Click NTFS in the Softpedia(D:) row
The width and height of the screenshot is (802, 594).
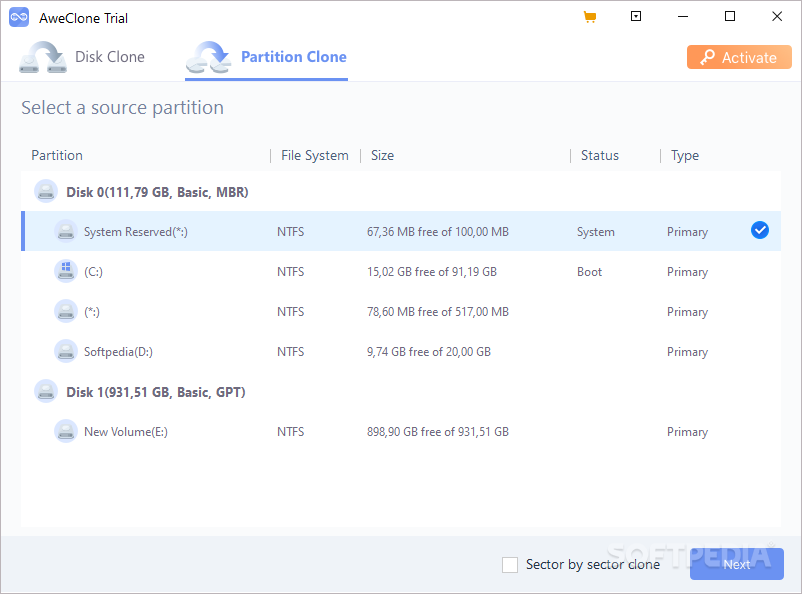click(291, 351)
